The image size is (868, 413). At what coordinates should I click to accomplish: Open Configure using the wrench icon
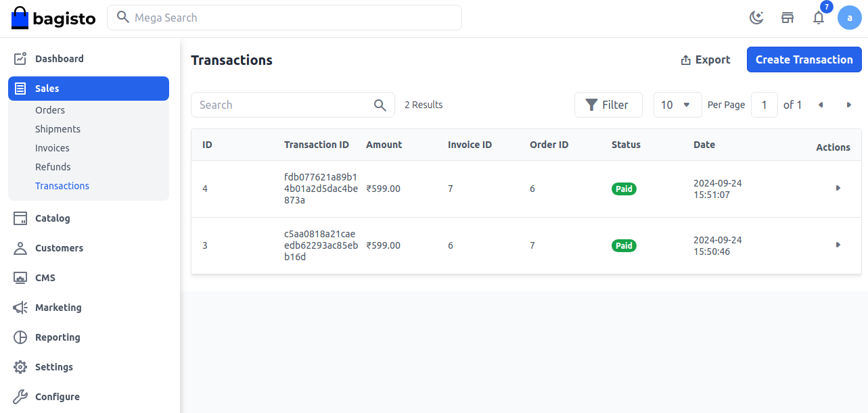pyautogui.click(x=20, y=396)
